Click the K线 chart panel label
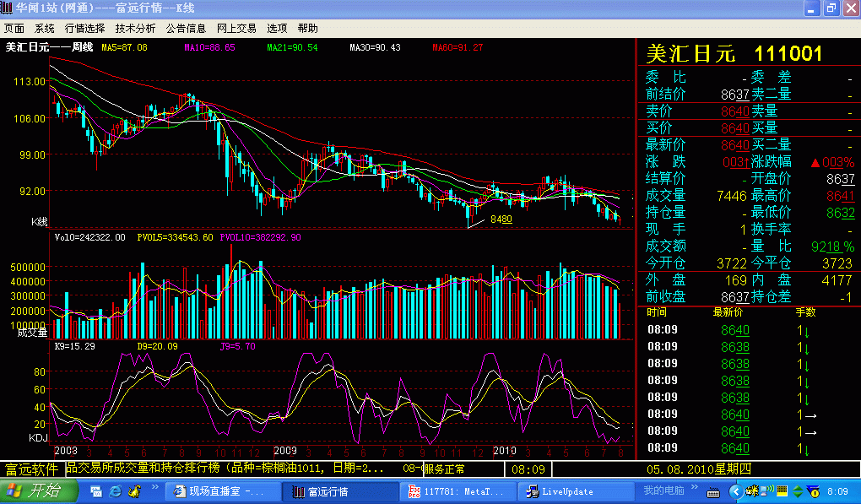Viewport: 861px width, 504px height. coord(40,222)
